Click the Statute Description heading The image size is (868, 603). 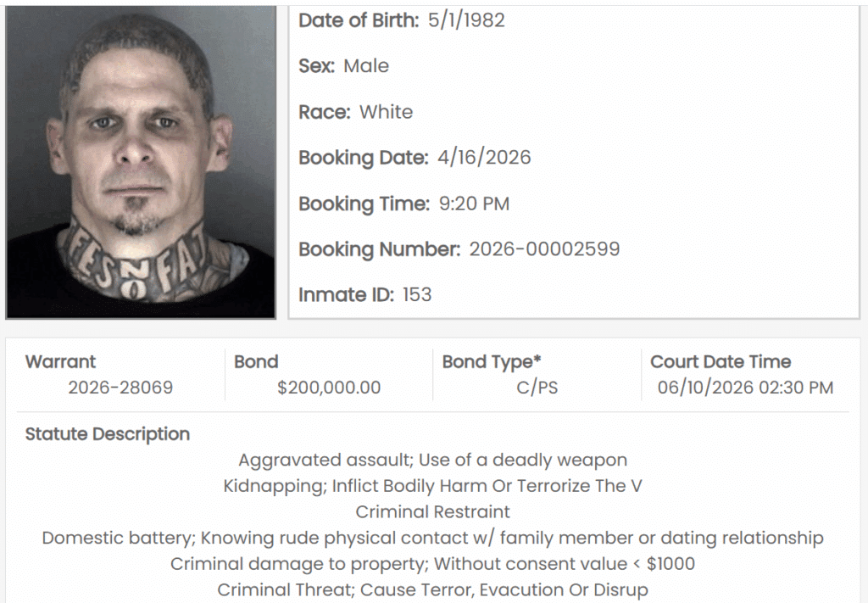click(108, 434)
